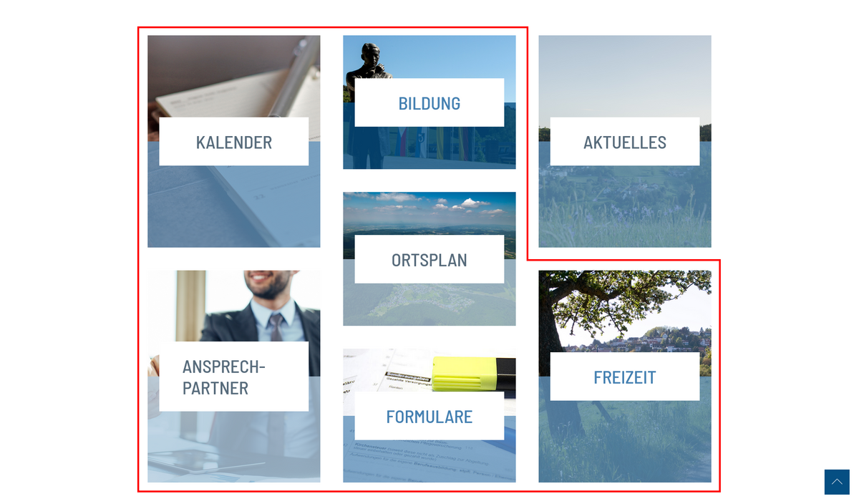The image size is (859, 504).
Task: Click the FORMULARE label
Action: 429,416
